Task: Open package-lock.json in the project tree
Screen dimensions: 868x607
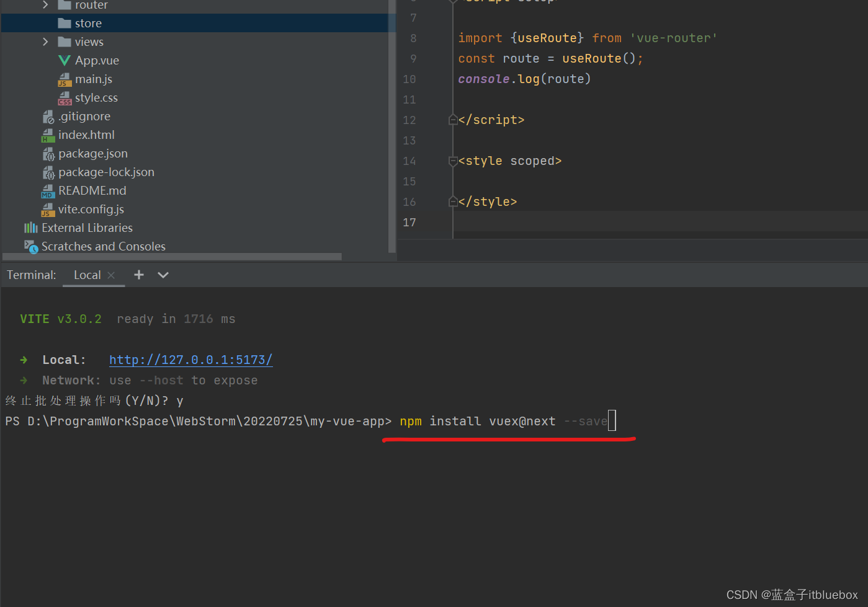Action: pyautogui.click(x=106, y=172)
